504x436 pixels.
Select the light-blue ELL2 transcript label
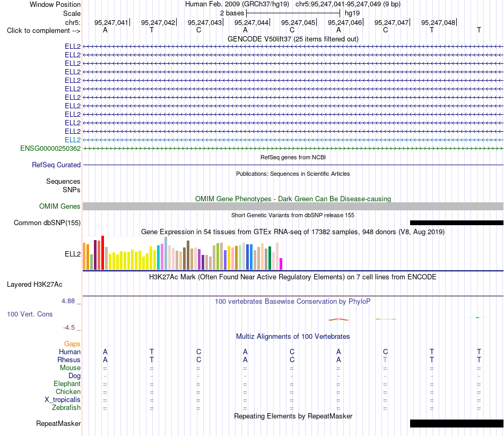coord(73,140)
